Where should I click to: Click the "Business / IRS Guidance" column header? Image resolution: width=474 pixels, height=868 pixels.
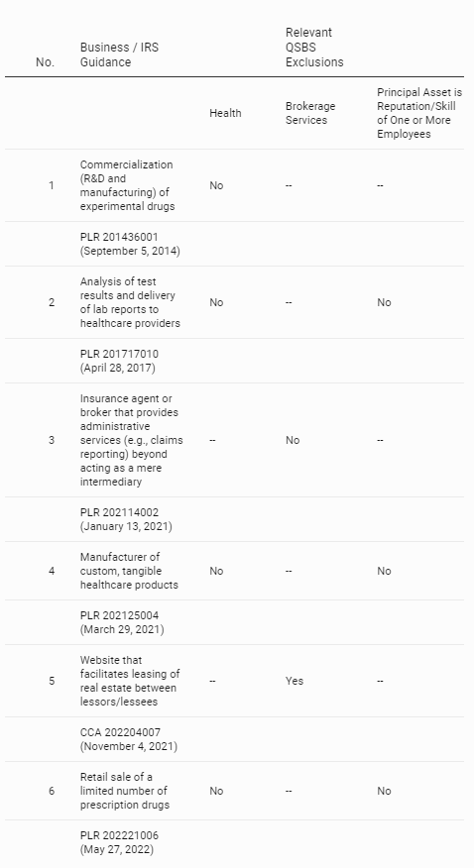tap(119, 54)
